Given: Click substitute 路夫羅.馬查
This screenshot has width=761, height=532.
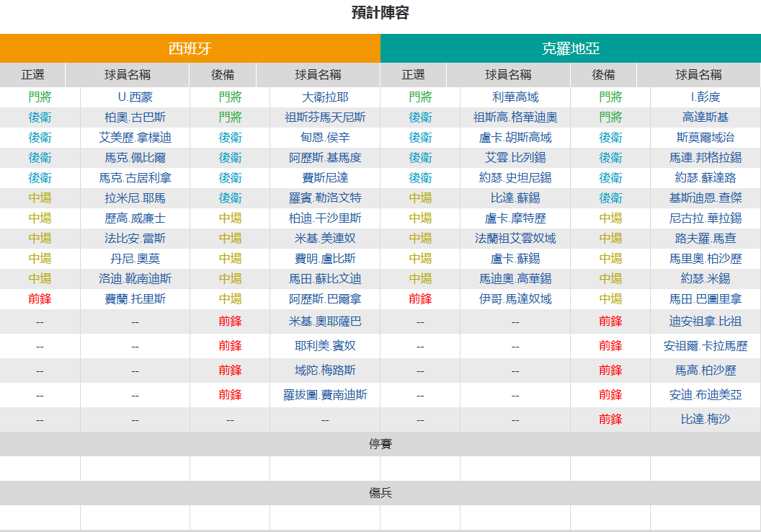Looking at the screenshot, I should pyautogui.click(x=706, y=239).
